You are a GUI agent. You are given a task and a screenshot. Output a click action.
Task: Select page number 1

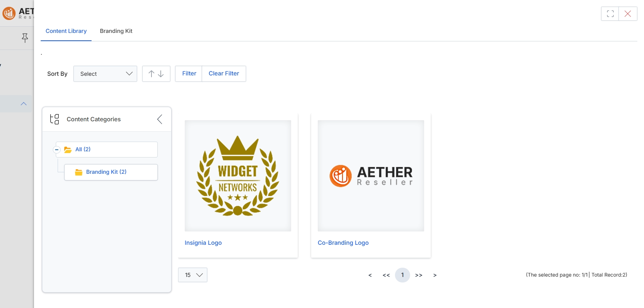[402, 275]
